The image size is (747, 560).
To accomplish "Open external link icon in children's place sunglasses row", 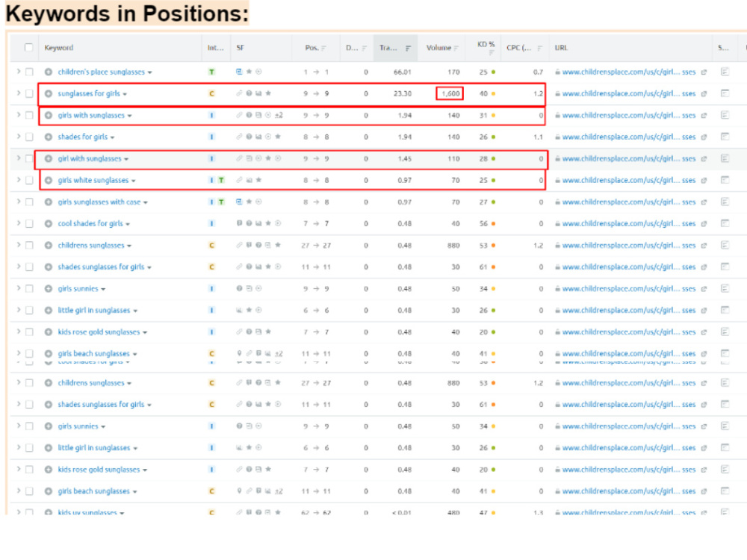I will (x=704, y=72).
